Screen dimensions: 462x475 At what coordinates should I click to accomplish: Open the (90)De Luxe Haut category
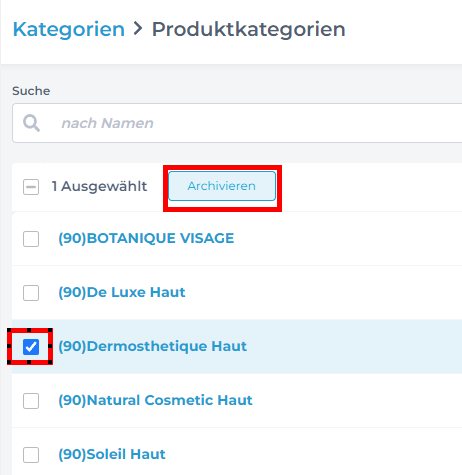[122, 292]
